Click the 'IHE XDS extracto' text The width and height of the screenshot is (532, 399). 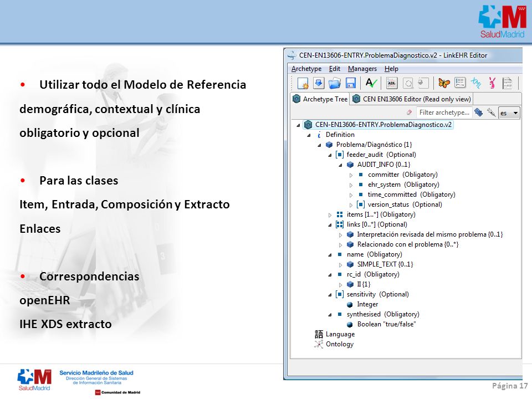coord(65,324)
